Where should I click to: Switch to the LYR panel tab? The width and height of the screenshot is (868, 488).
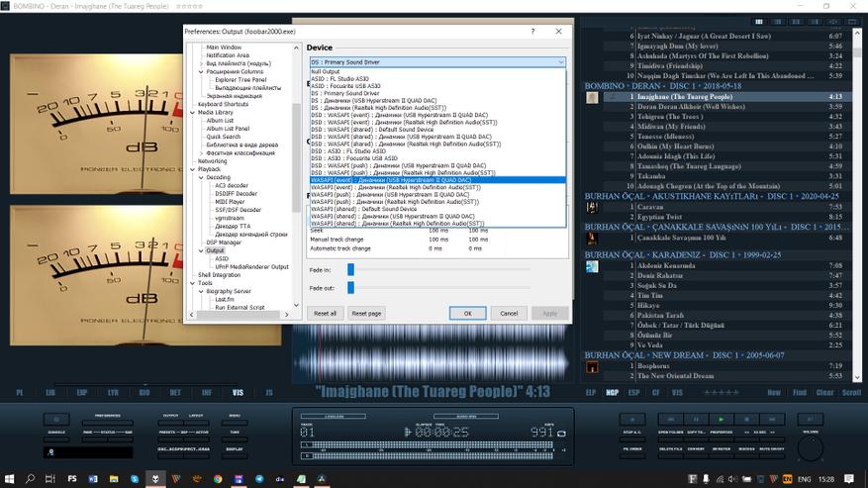click(113, 392)
